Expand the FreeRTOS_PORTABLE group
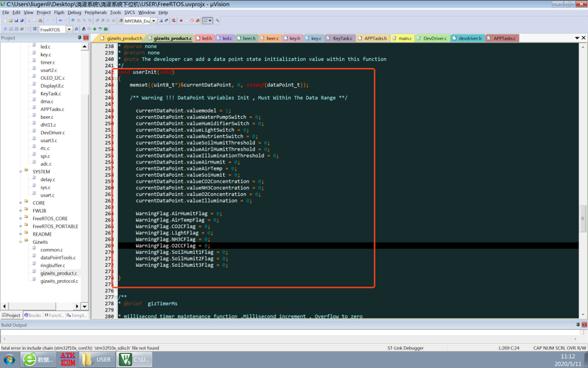The image size is (588, 368). 21,226
